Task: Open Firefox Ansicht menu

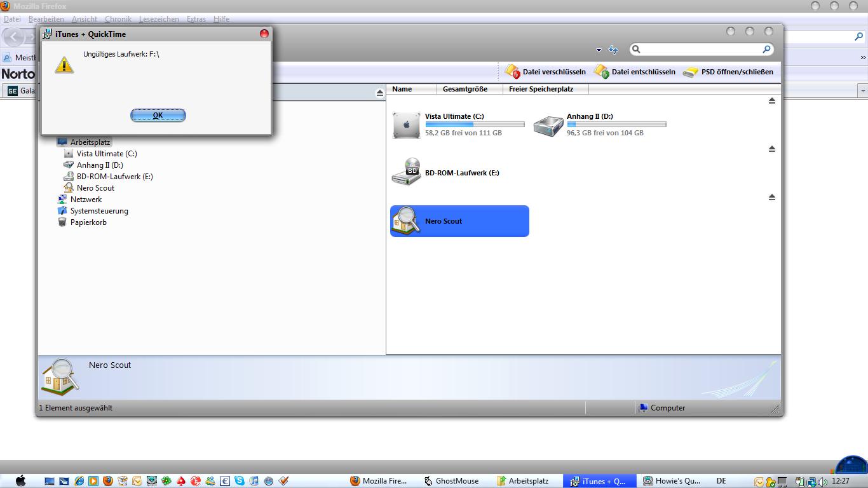Action: point(85,19)
